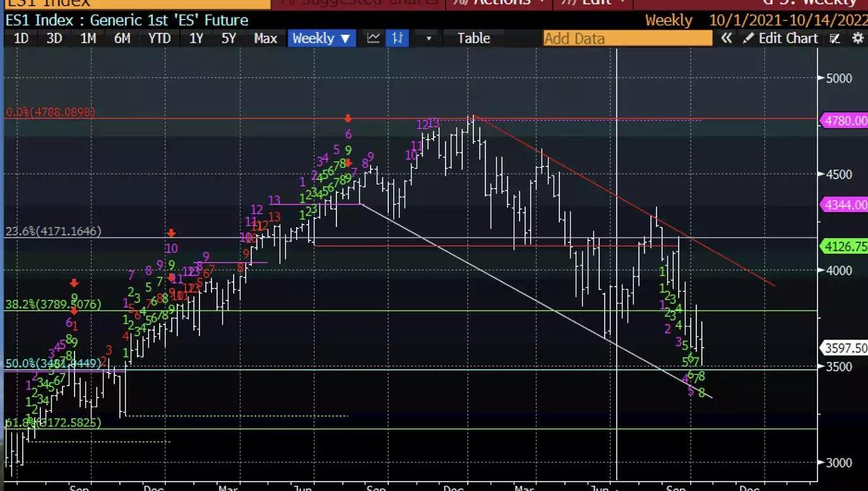
Task: Open the Table view
Action: point(473,38)
